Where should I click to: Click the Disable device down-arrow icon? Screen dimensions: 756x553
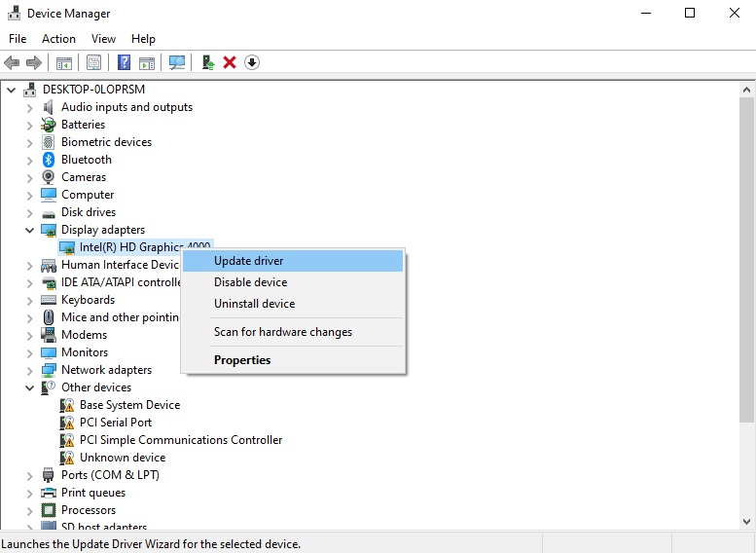[252, 62]
